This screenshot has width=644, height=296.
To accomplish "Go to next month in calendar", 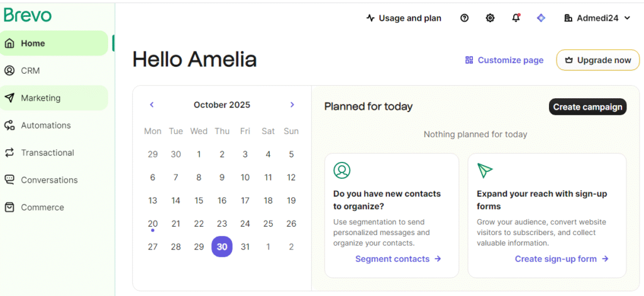I will tap(292, 105).
